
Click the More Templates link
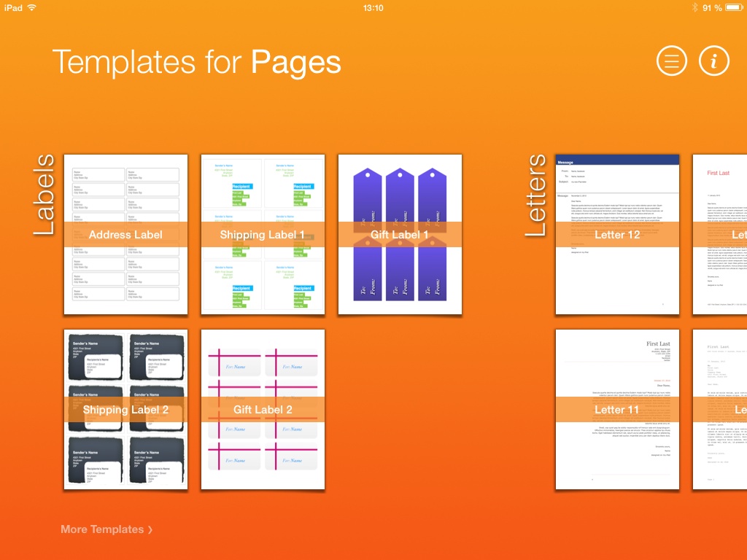tap(102, 529)
